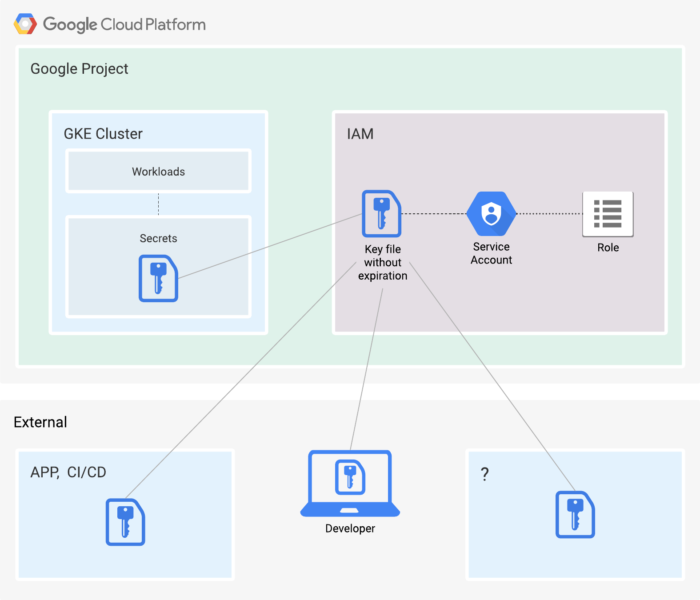
Task: Click the Google Cloud Platform title text
Action: point(124,24)
